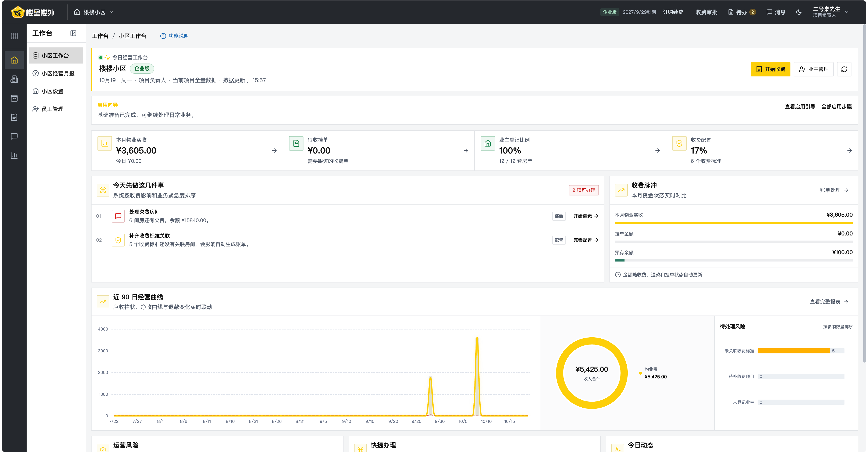Toggle dark mode moon icon
The width and height of the screenshot is (868, 454).
pos(798,12)
